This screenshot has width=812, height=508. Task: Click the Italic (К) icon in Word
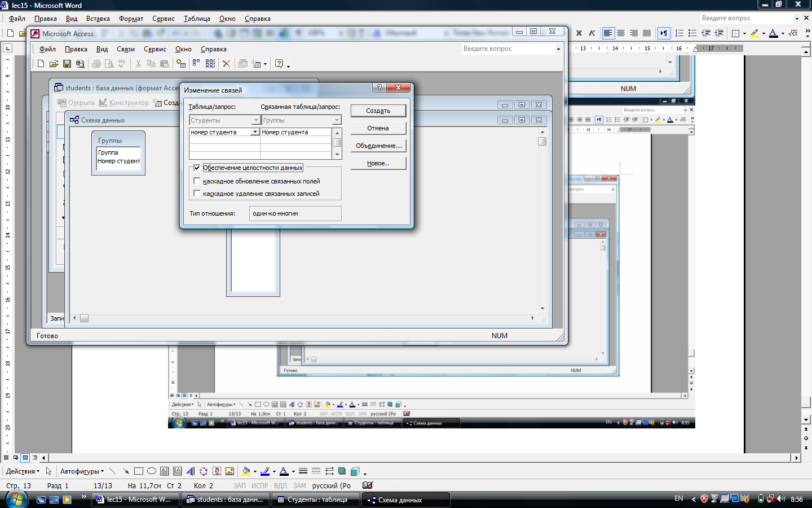[592, 33]
